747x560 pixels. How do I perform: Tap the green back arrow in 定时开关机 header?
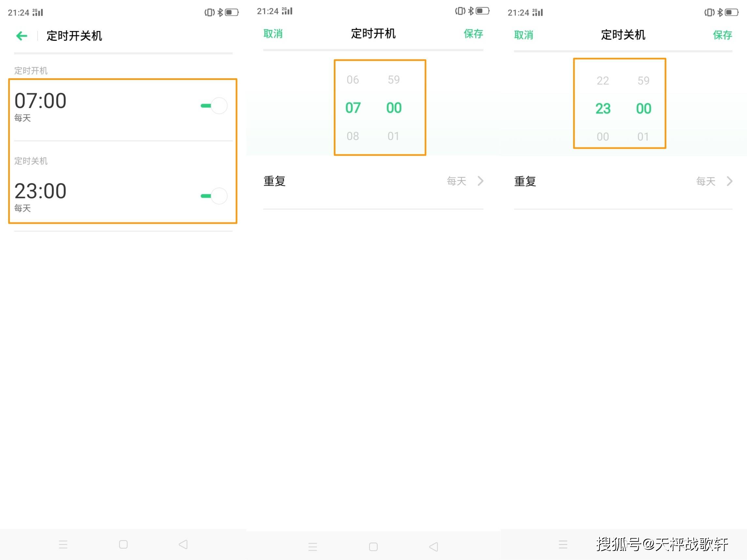click(x=22, y=36)
